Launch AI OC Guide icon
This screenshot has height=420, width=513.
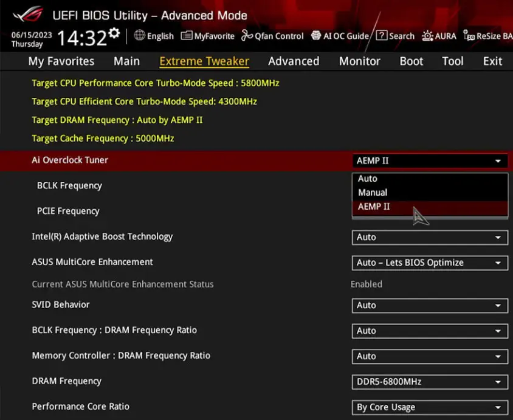316,36
